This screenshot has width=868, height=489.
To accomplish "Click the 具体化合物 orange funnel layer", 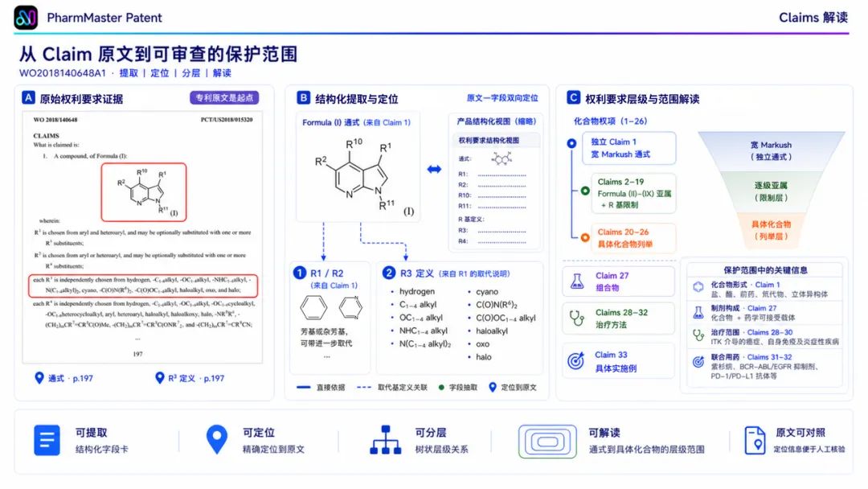I will pos(771,230).
